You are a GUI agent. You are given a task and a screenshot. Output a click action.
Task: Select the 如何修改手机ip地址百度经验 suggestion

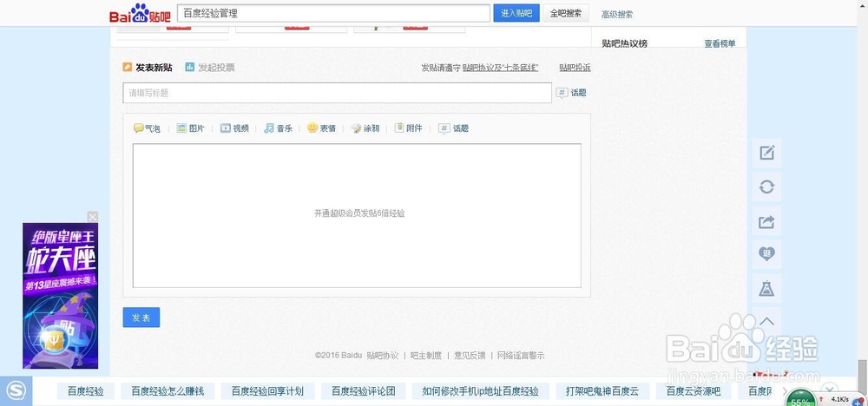(481, 391)
